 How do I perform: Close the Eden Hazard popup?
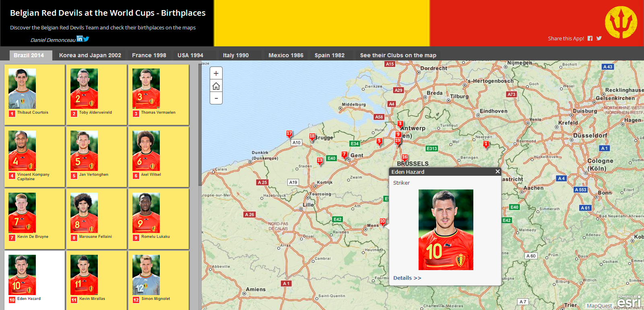pos(497,171)
